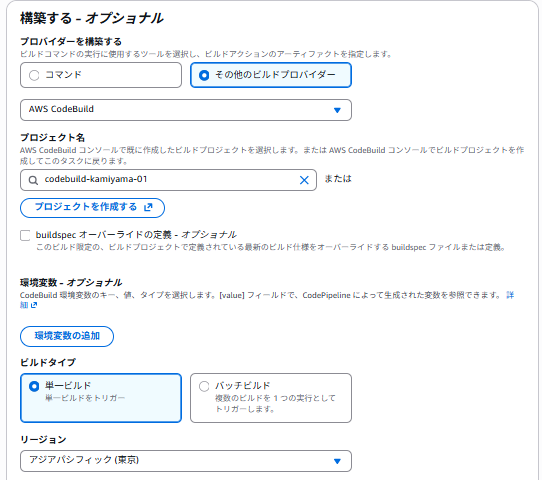542x480 pixels.
Task: Click the 構築する - オプショナル heading
Action: 92,18
